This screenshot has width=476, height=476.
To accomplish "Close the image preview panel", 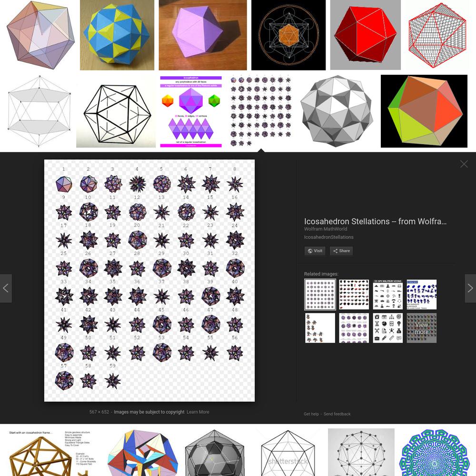I will tap(464, 164).
